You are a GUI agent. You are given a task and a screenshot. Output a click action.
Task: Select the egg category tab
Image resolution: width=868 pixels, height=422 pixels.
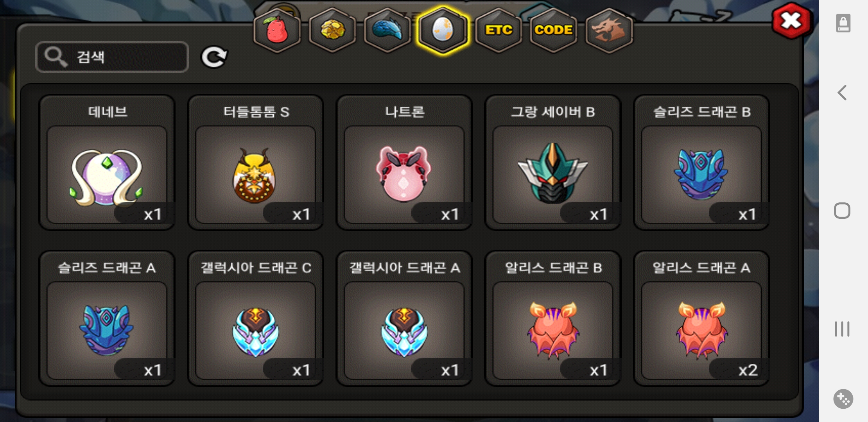pos(443,30)
